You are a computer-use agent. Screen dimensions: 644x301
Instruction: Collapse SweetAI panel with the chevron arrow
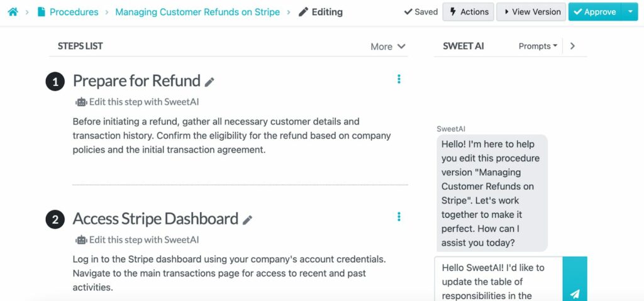pyautogui.click(x=572, y=46)
